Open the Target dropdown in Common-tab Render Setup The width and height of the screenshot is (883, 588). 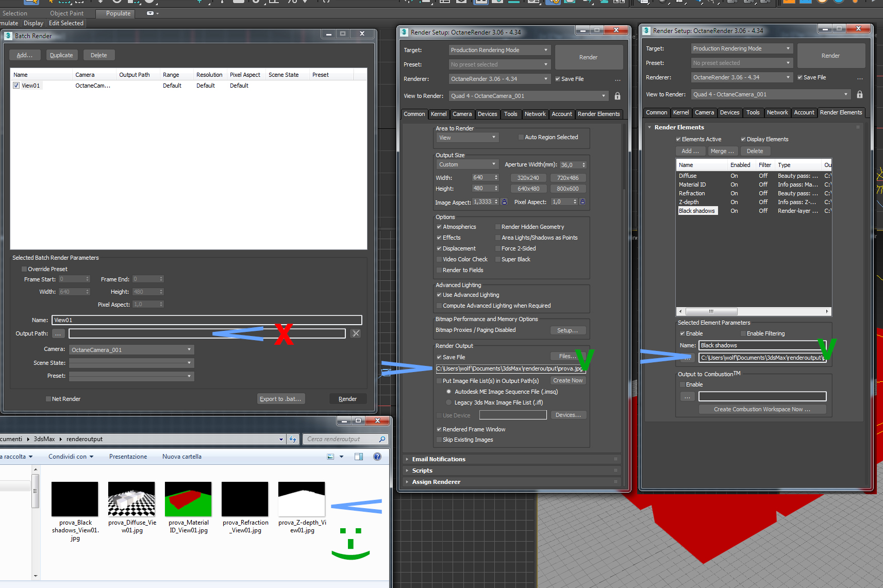(x=499, y=50)
